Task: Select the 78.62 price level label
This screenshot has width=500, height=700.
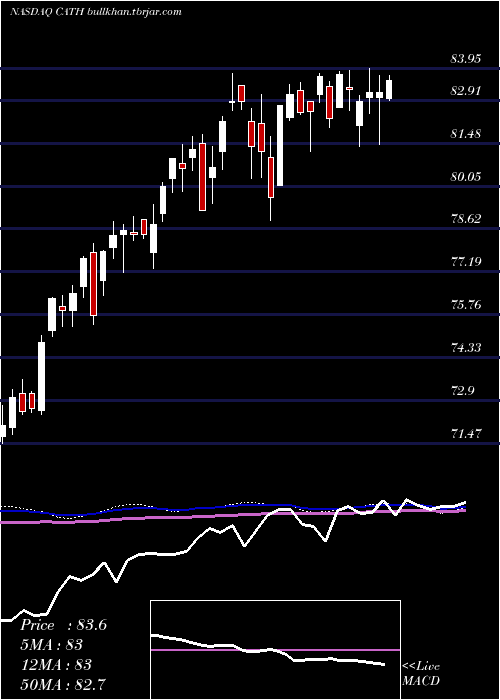Action: [x=466, y=219]
